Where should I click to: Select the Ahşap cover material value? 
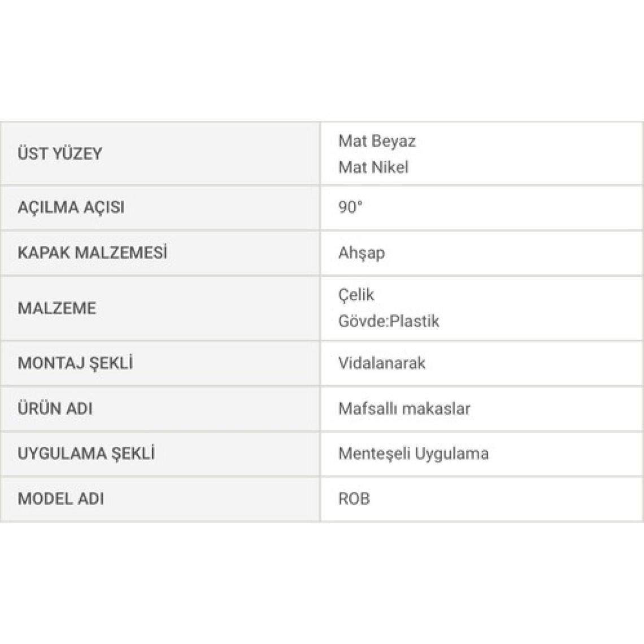[362, 253]
